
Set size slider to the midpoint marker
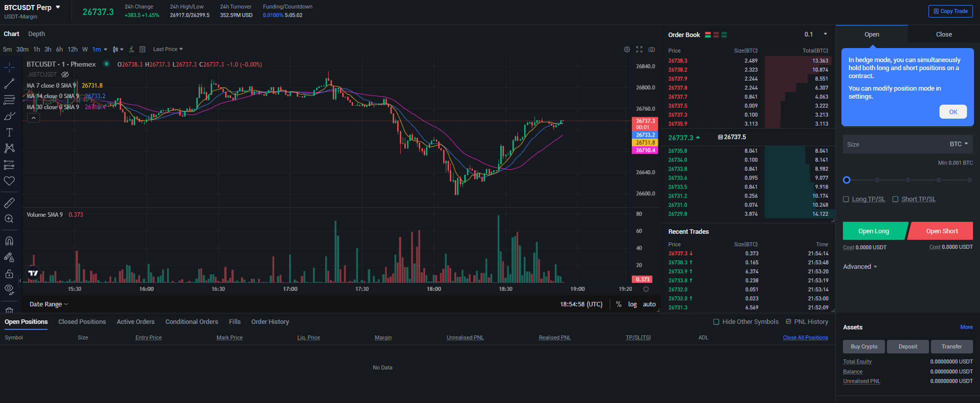coord(908,180)
